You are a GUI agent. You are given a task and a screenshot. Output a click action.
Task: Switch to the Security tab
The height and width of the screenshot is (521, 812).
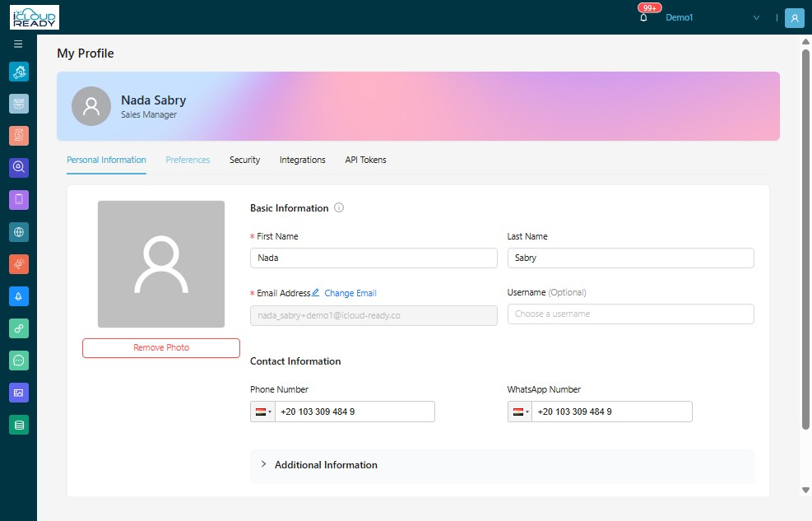point(244,160)
